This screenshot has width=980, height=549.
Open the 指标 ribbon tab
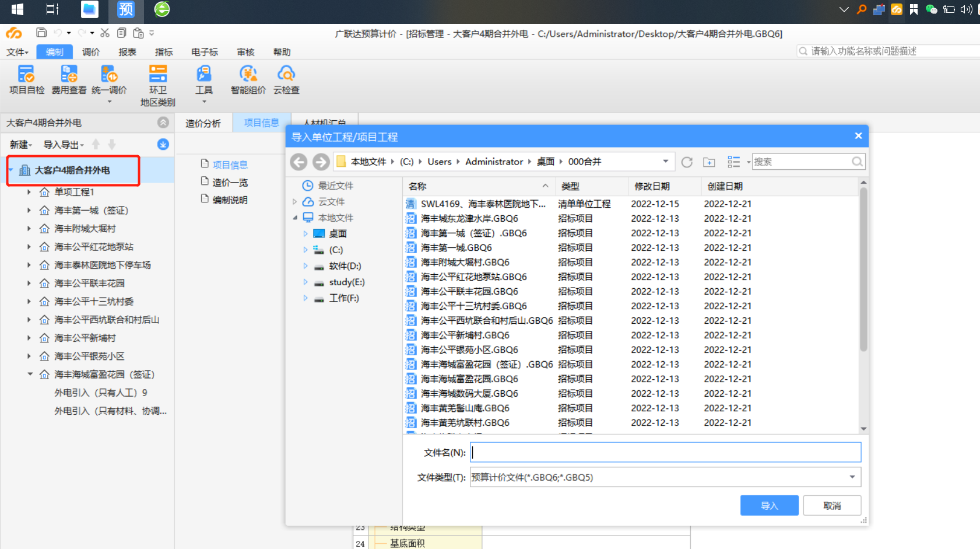164,52
